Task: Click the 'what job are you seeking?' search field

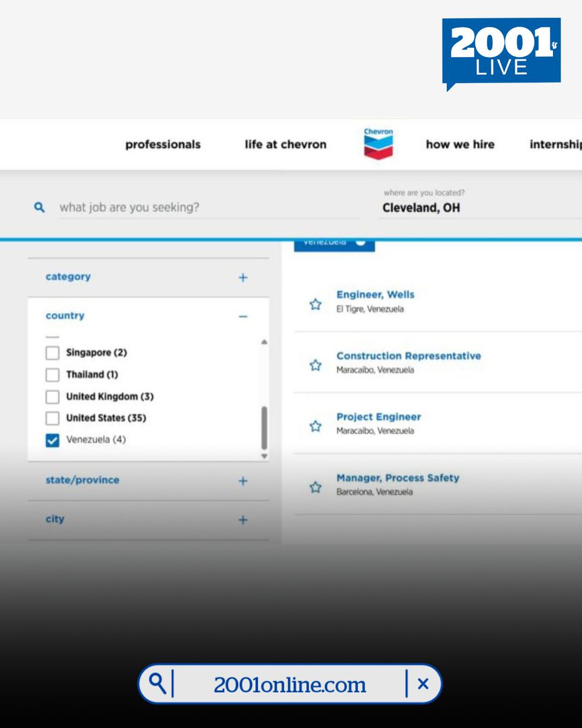Action: pyautogui.click(x=208, y=207)
